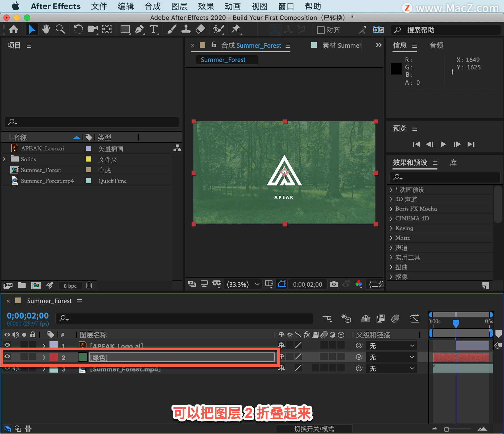Screen dimensions: 504x434
Task: Open the 素材 Summer footage tab
Action: point(342,46)
